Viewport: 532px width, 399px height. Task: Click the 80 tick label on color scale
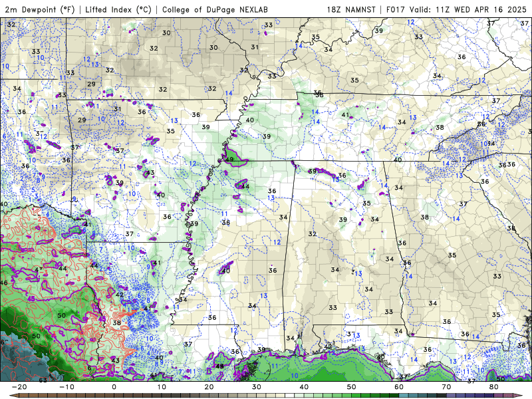click(494, 387)
